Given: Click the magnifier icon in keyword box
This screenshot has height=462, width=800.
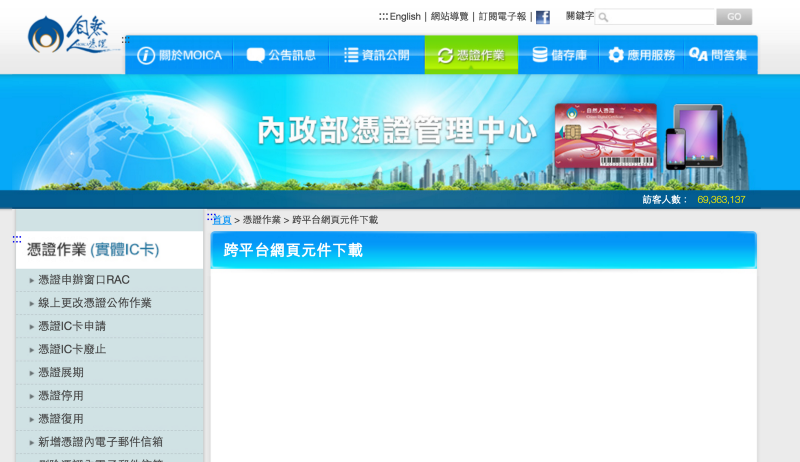Looking at the screenshot, I should (x=603, y=17).
